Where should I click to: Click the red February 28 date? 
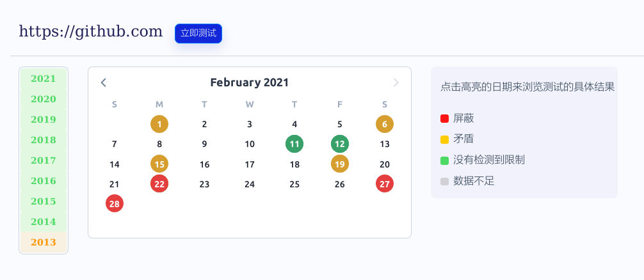click(x=115, y=204)
